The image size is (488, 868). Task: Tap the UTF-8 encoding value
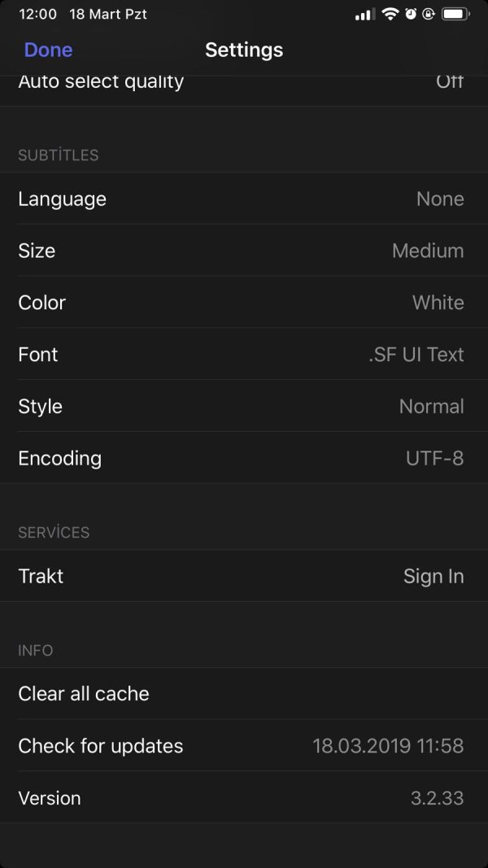pos(435,458)
